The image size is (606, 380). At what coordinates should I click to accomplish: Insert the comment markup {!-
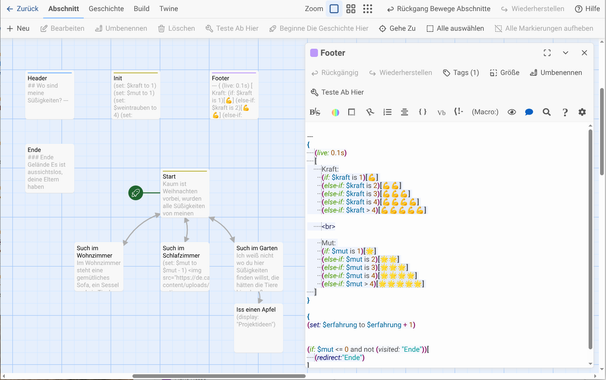click(458, 112)
